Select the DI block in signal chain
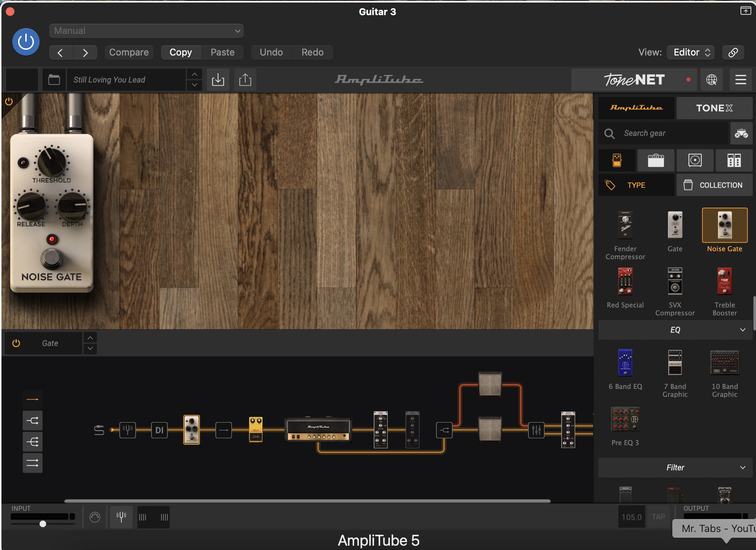The width and height of the screenshot is (756, 550). [x=159, y=430]
